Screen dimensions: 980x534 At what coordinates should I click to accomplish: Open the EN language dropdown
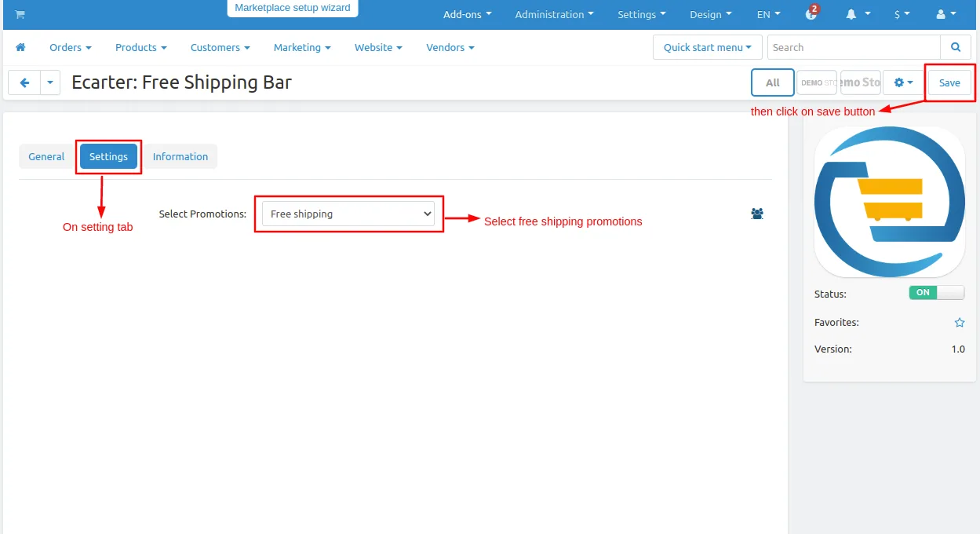(768, 14)
